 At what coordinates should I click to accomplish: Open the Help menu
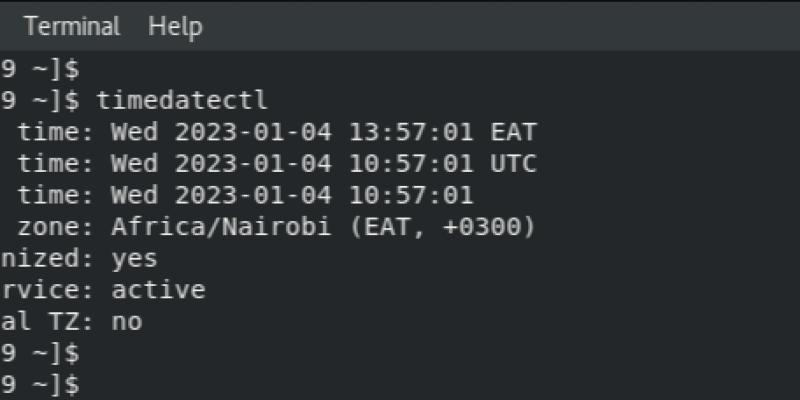click(x=175, y=26)
